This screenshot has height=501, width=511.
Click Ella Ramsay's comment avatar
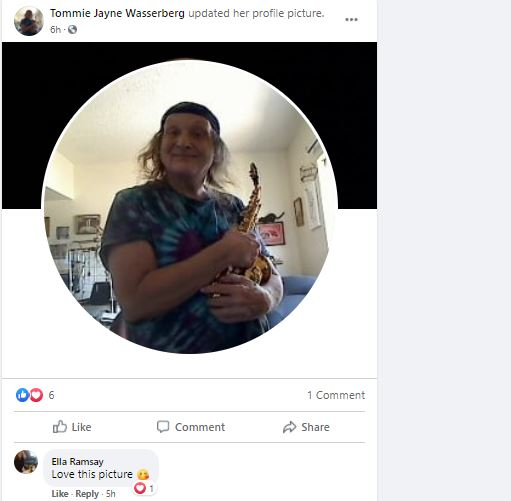(x=26, y=462)
